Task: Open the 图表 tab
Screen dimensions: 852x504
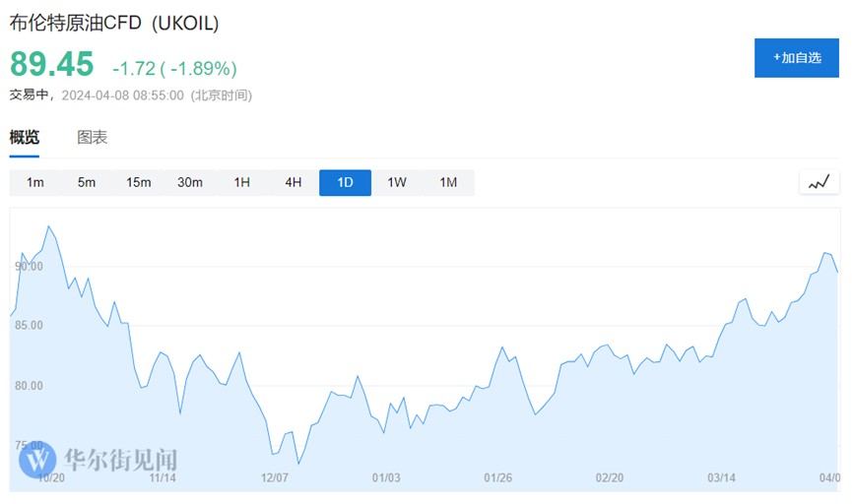Action: tap(93, 137)
